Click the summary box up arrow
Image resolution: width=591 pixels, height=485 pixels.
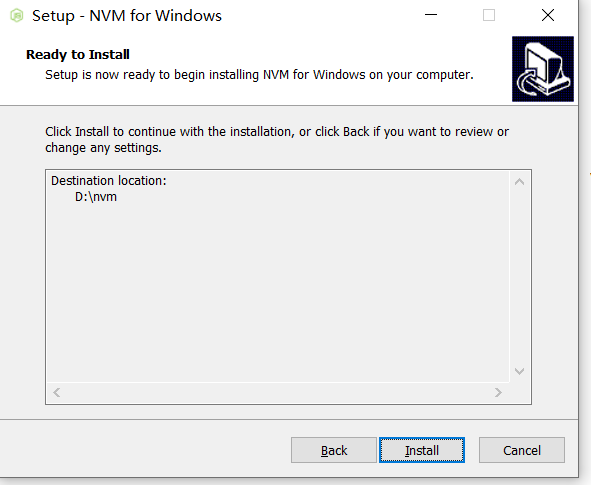(519, 182)
